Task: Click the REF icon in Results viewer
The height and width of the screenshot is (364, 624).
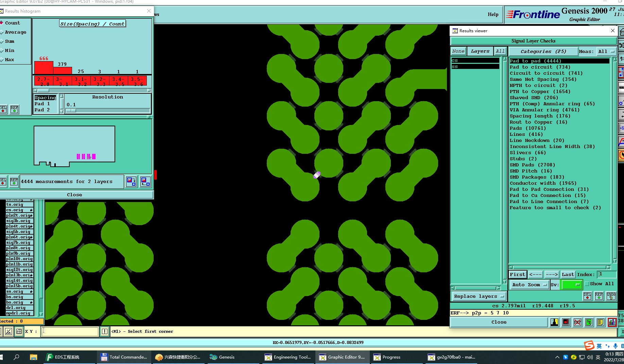Action: [599, 296]
